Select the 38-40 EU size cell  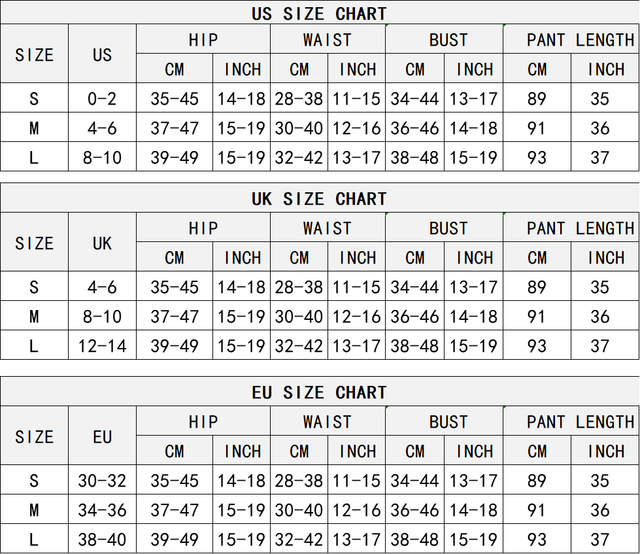coord(102,539)
